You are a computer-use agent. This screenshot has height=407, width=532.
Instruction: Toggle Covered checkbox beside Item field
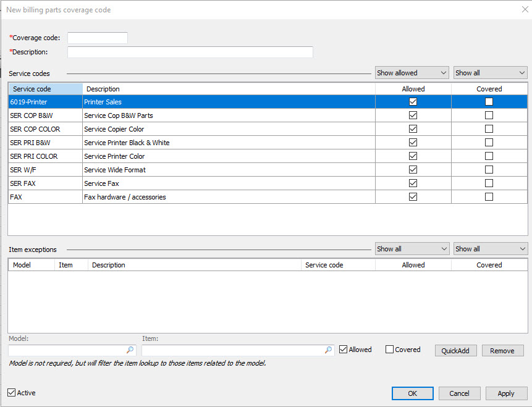pos(389,350)
